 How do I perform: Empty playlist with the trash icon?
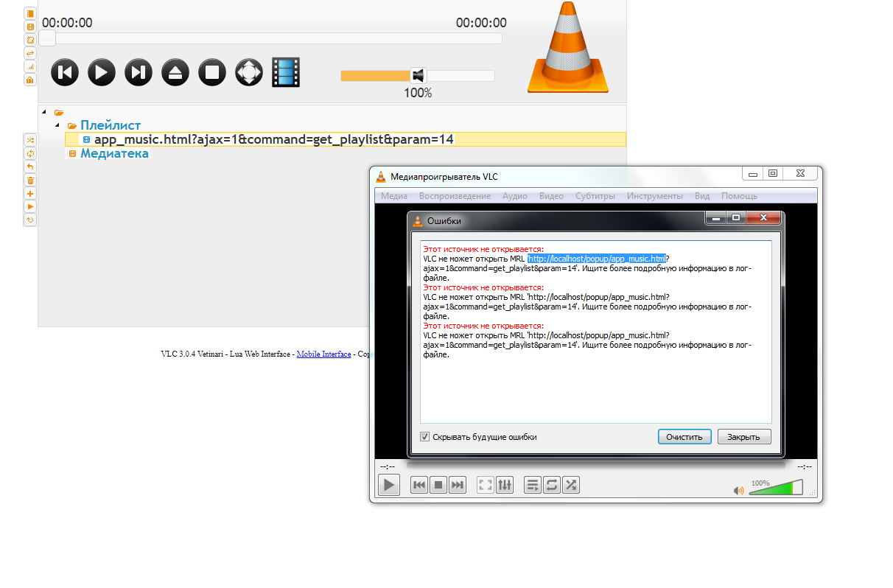(x=30, y=180)
